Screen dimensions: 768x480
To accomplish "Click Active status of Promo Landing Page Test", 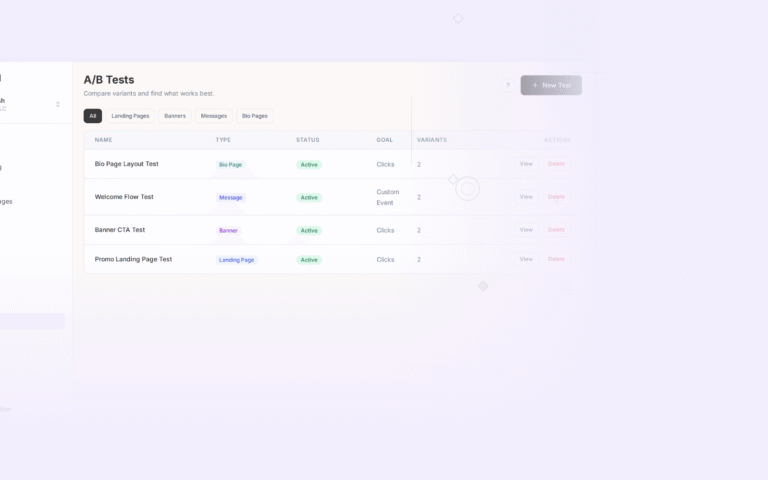I will (x=309, y=260).
